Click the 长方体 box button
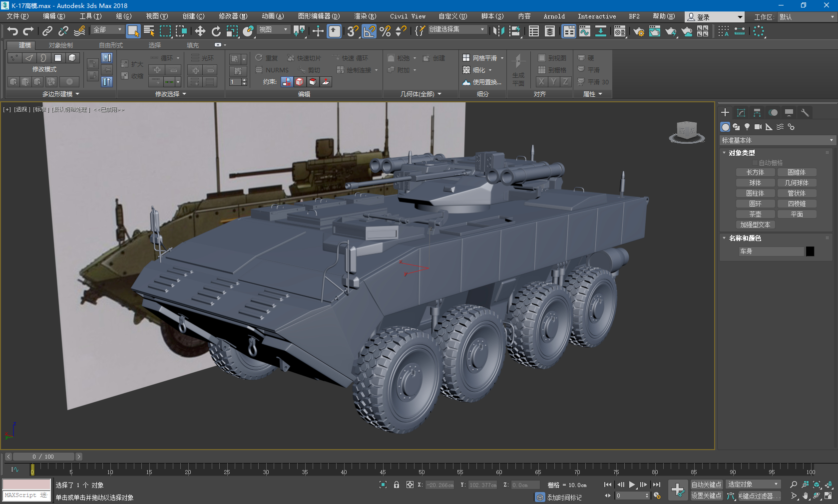This screenshot has height=504, width=838. point(755,172)
